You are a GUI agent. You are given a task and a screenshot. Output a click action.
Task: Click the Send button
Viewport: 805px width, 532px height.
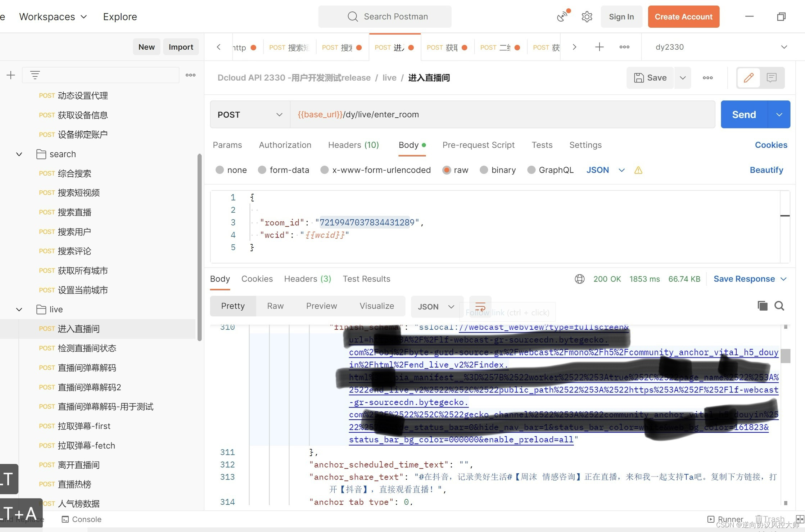pos(744,114)
